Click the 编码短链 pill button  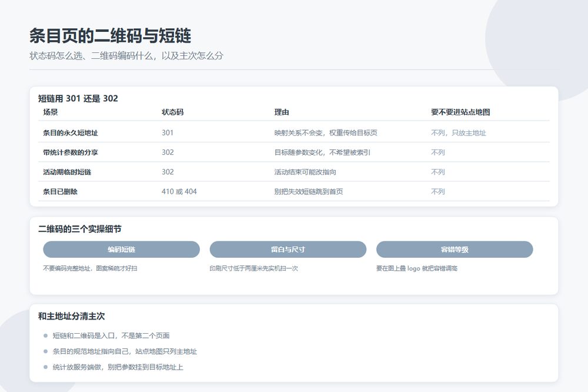pos(121,250)
